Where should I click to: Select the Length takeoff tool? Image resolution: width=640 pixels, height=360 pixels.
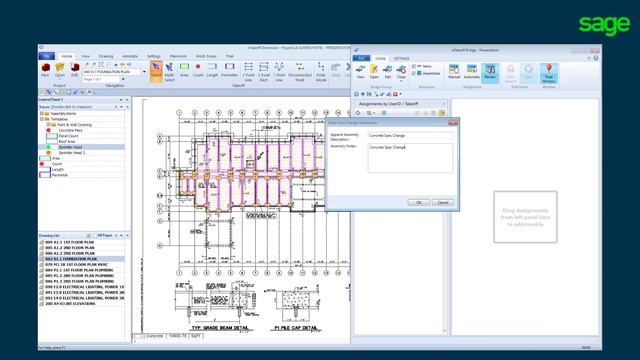coord(212,70)
